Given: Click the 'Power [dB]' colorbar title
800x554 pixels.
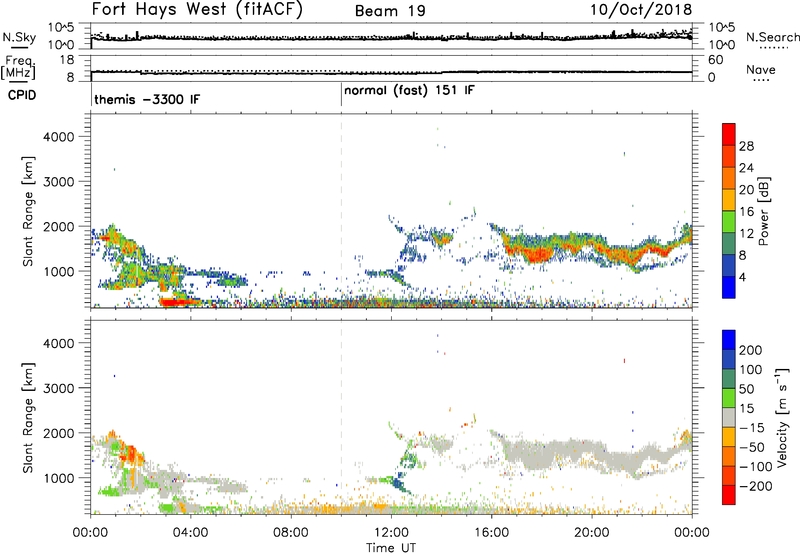Looking at the screenshot, I should [x=764, y=211].
